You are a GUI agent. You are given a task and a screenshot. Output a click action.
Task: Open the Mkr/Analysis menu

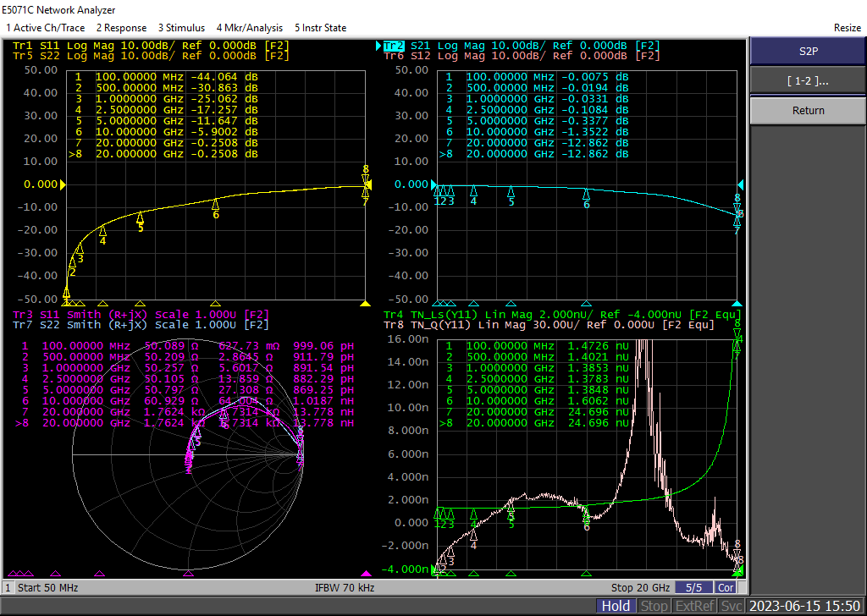pyautogui.click(x=250, y=28)
